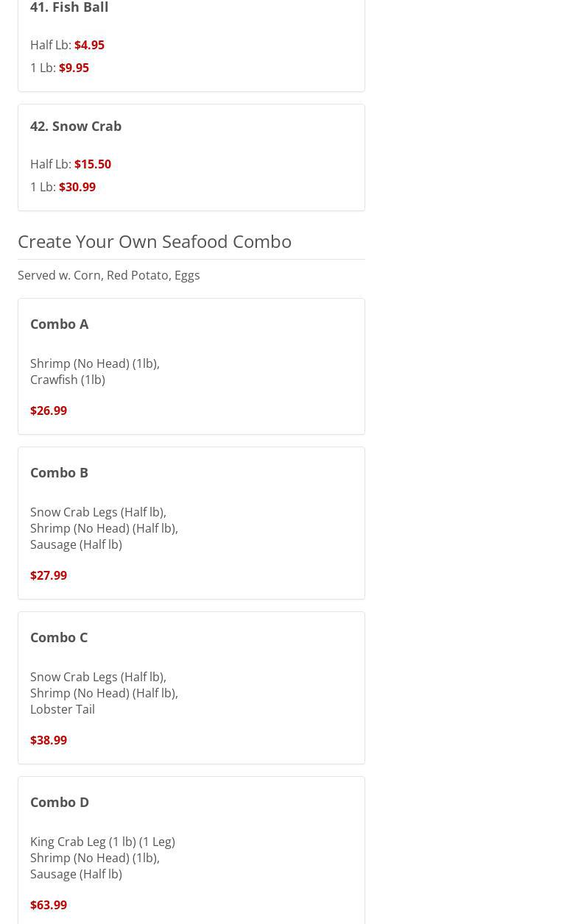Click Combo B description ending with Sausage

click(104, 528)
